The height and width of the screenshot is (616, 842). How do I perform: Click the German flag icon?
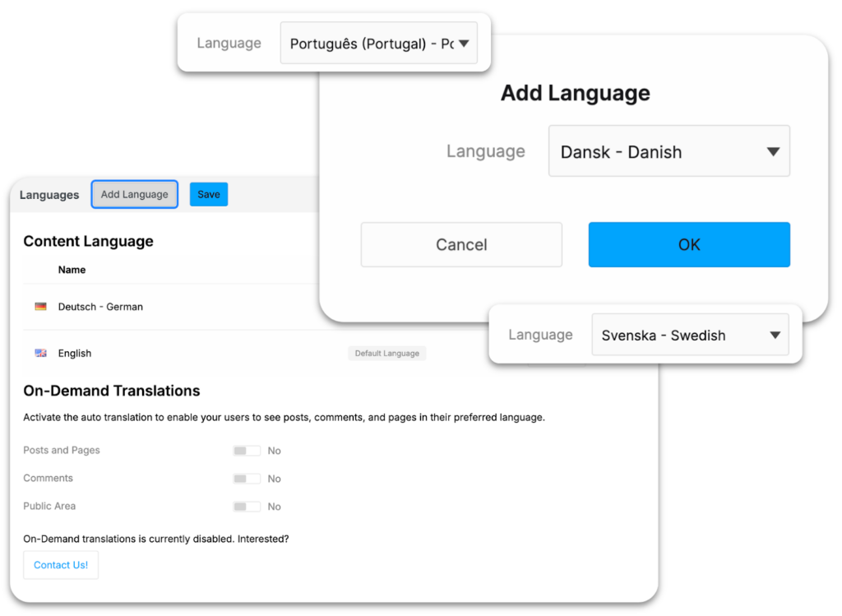coord(40,307)
